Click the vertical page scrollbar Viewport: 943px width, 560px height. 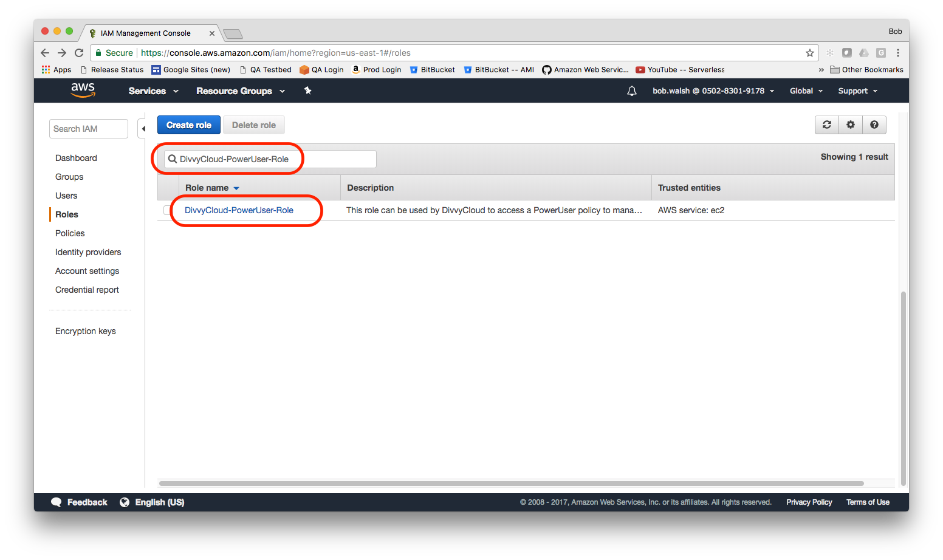point(904,388)
